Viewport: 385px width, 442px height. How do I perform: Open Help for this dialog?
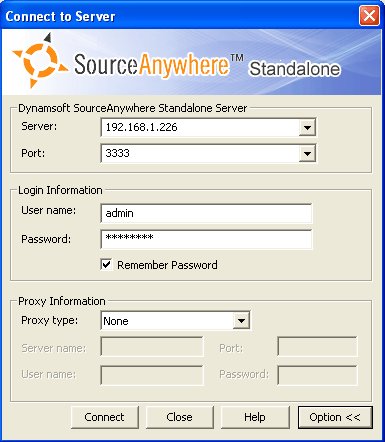(x=255, y=417)
